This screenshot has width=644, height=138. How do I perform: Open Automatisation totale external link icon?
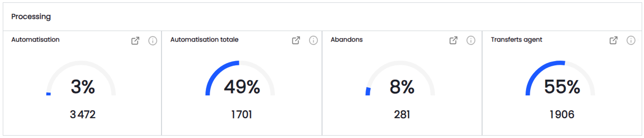pos(296,40)
